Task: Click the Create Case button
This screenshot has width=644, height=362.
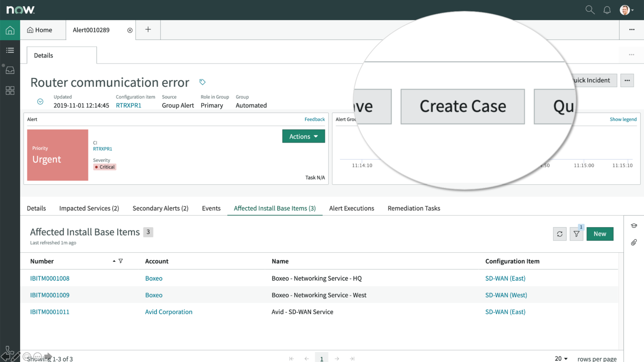Action: (462, 106)
